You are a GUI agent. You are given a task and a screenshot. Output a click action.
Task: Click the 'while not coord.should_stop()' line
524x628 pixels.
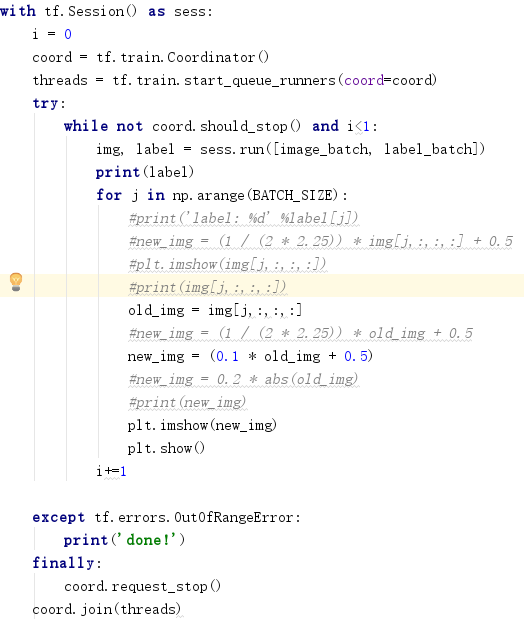pos(221,126)
